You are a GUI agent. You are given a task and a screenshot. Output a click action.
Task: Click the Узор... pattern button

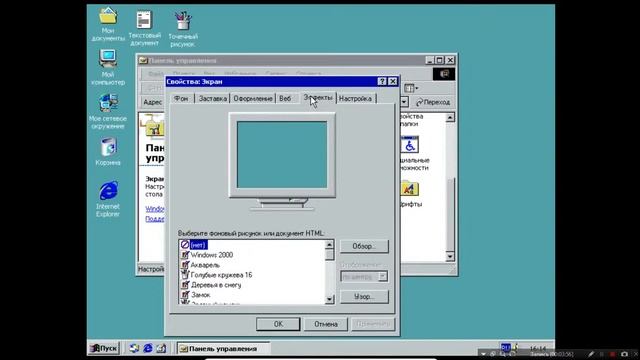click(364, 297)
